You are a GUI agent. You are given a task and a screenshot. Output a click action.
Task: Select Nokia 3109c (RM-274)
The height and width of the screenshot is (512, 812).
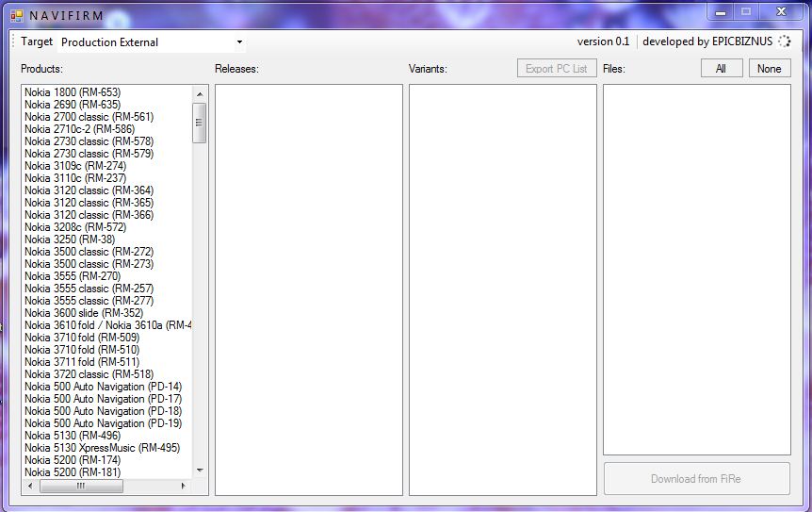[x=75, y=166]
